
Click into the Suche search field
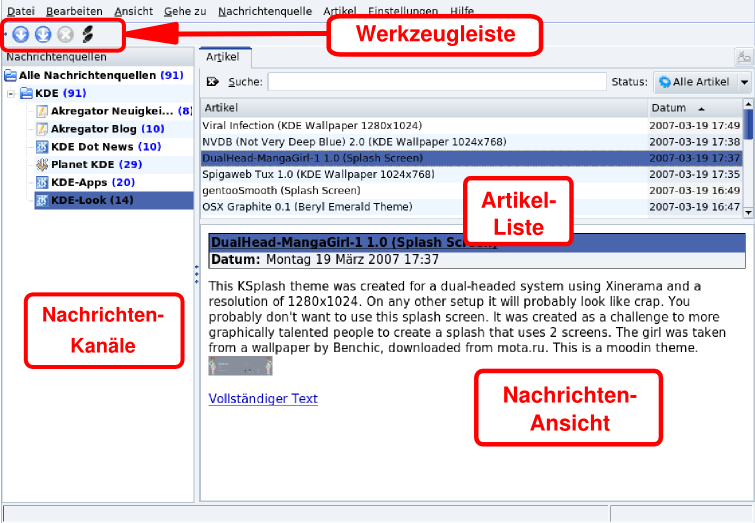tap(436, 82)
